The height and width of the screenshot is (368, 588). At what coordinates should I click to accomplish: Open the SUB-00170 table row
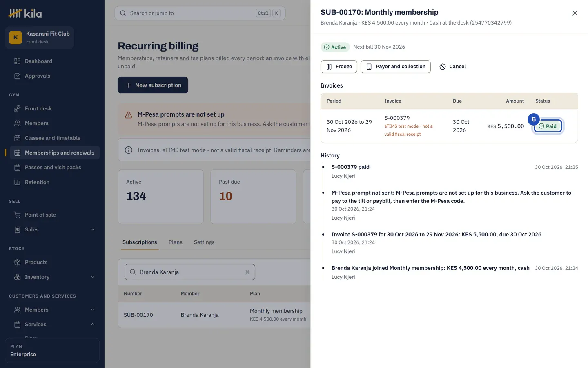tap(215, 315)
